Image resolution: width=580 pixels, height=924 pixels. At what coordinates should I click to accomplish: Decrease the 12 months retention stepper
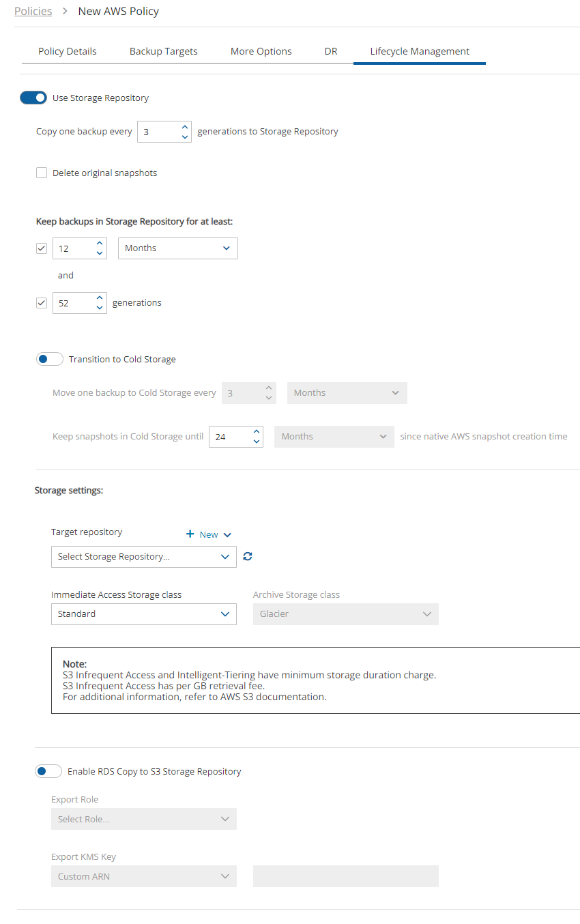point(100,253)
